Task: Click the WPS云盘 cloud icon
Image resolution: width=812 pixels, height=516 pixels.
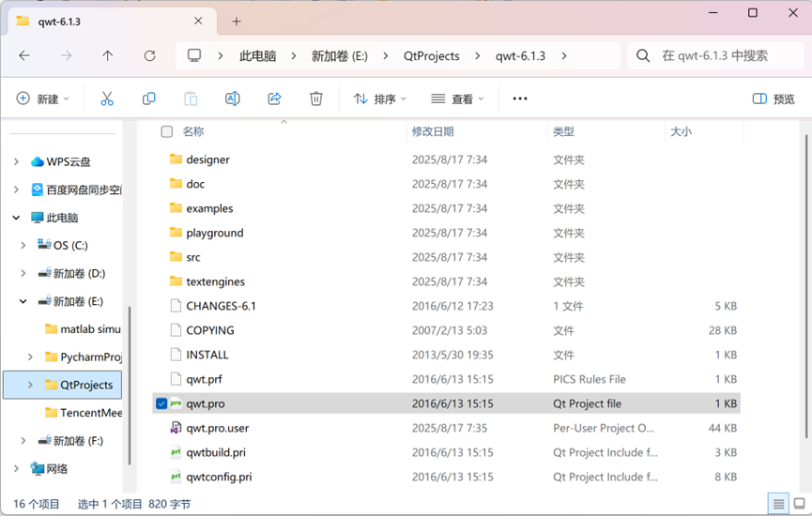Action: pyautogui.click(x=38, y=162)
